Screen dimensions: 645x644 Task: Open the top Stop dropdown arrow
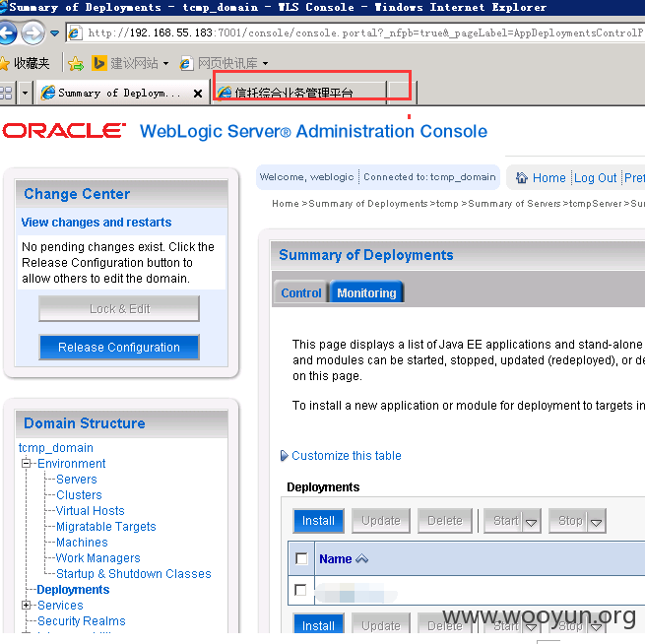[x=597, y=522]
